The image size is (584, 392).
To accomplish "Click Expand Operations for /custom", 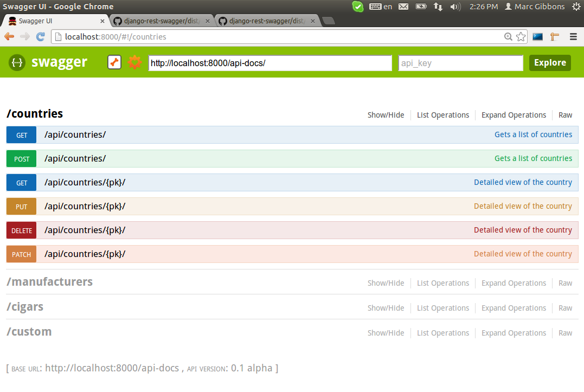I will click(x=514, y=333).
